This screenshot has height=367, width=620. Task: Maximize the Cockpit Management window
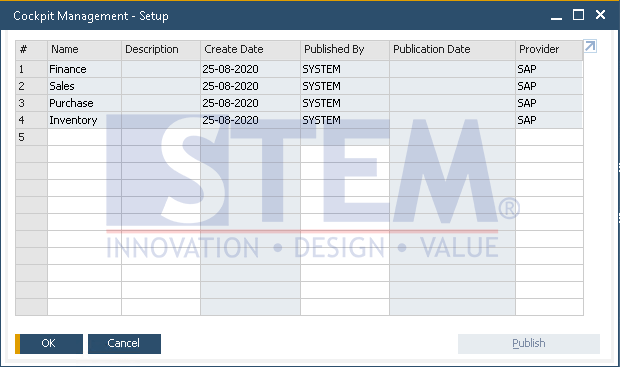[x=578, y=15]
